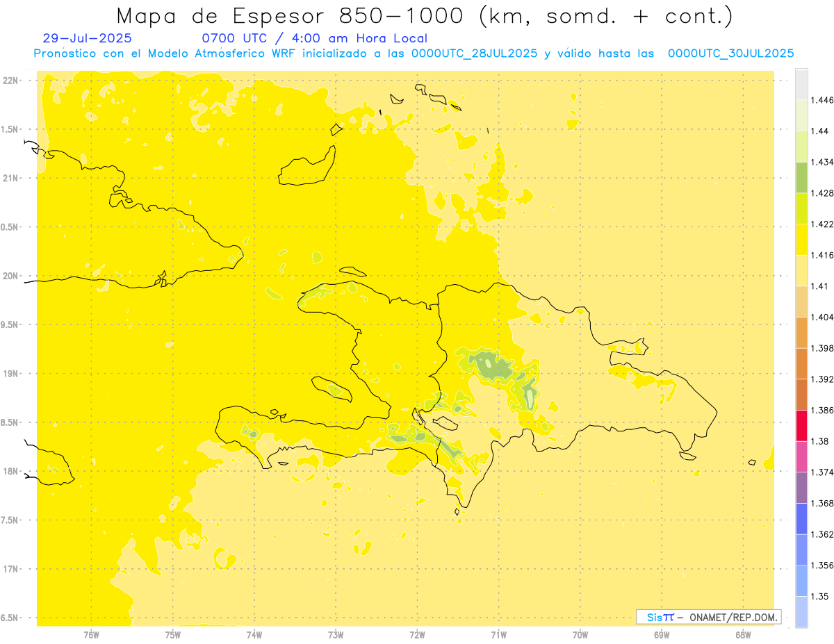The image size is (834, 644).
Task: Click the latitude axis label '17N'
Action: click(x=11, y=570)
